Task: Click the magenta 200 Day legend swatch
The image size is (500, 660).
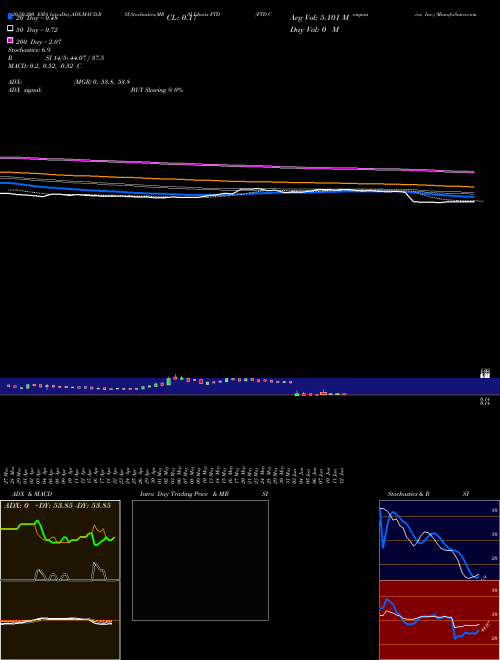Action: [10, 40]
